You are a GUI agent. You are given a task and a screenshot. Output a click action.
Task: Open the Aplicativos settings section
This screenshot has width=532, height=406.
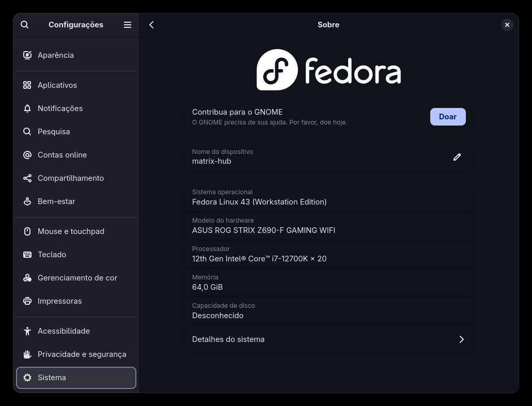(57, 85)
